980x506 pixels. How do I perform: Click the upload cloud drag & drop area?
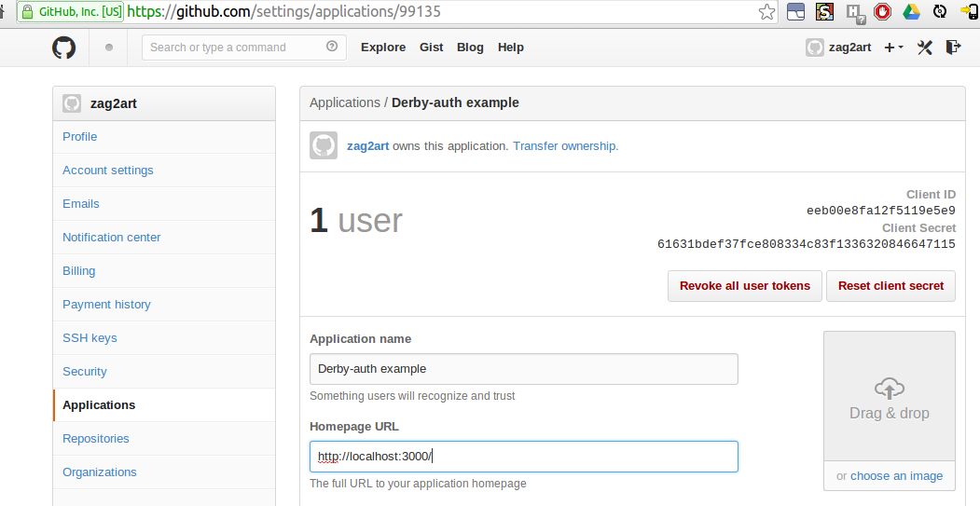(x=890, y=396)
